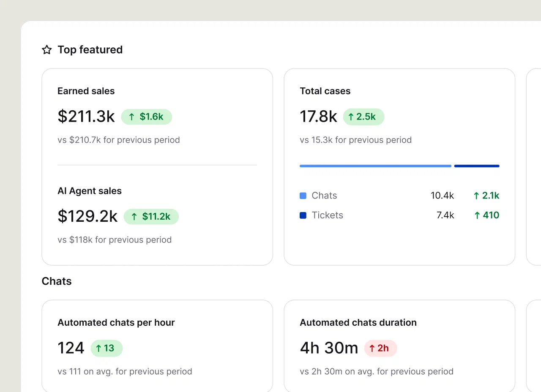Click the dark blue swatch next to Tickets

click(303, 215)
